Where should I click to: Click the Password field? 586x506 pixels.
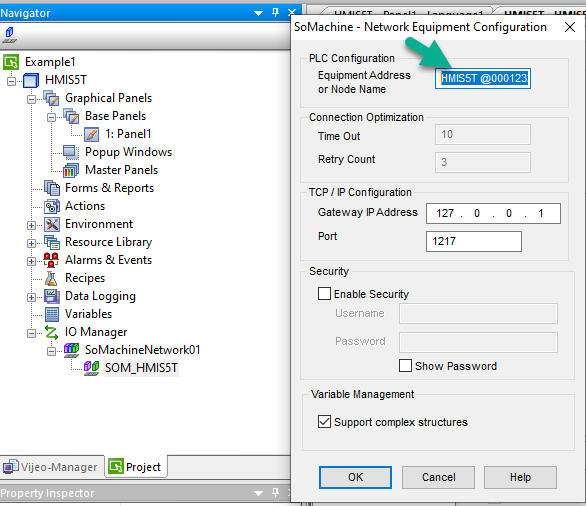(478, 342)
